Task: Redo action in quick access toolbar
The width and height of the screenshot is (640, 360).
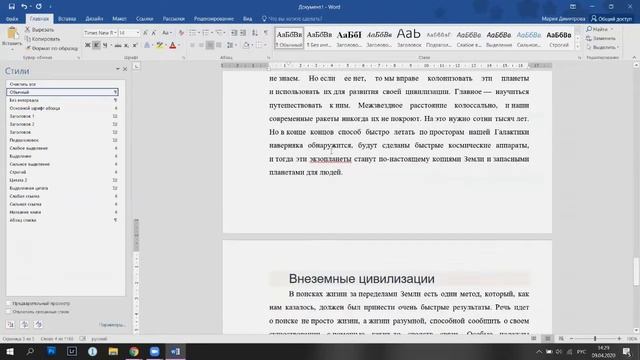Action: 38,7
